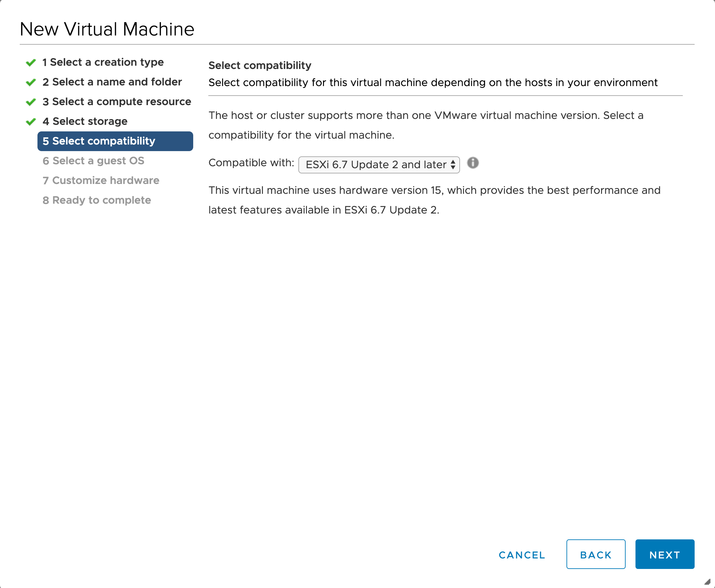
Task: Click the CANCEL button to abort
Action: 522,554
